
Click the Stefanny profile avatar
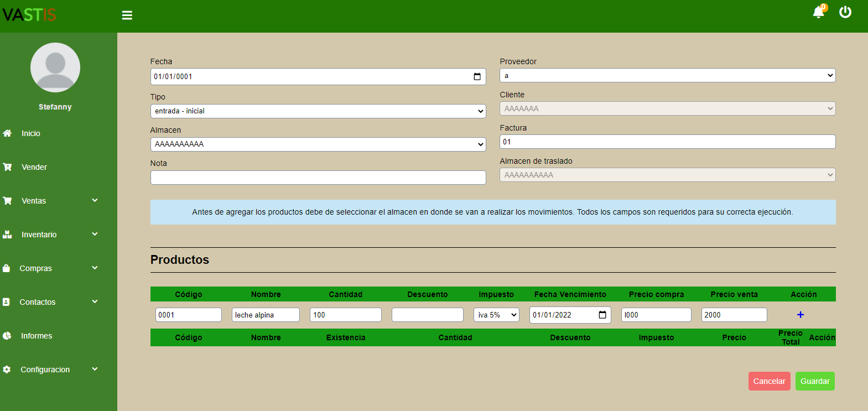coord(55,67)
